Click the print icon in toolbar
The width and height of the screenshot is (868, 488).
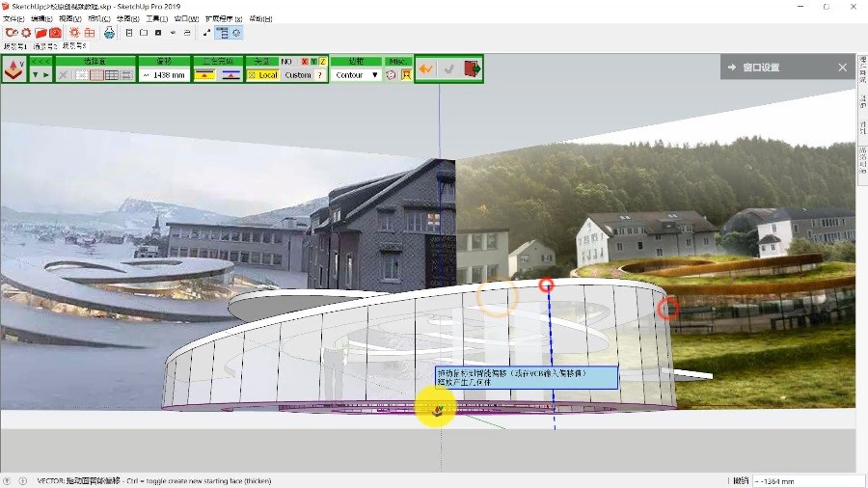[x=109, y=33]
